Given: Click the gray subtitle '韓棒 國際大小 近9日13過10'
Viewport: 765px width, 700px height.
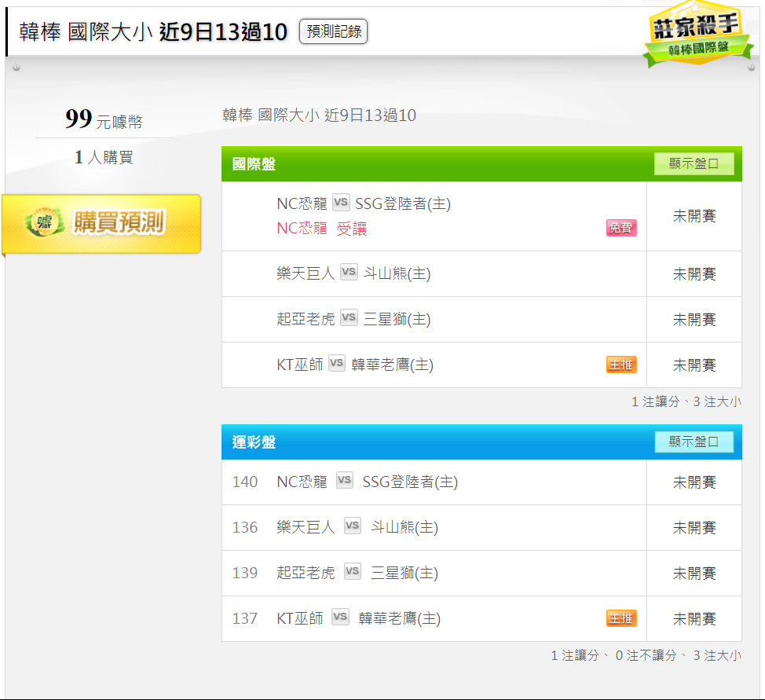Looking at the screenshot, I should coord(319,115).
